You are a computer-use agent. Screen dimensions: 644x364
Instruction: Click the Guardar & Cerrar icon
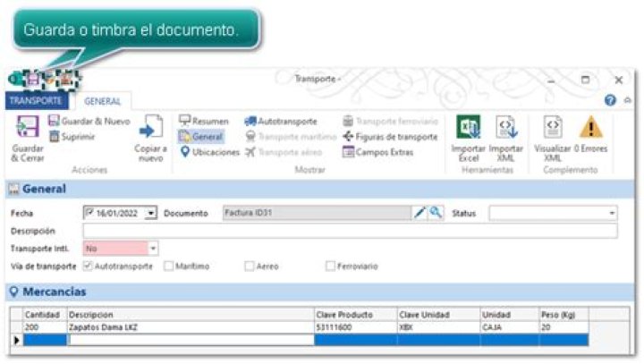[26, 131]
